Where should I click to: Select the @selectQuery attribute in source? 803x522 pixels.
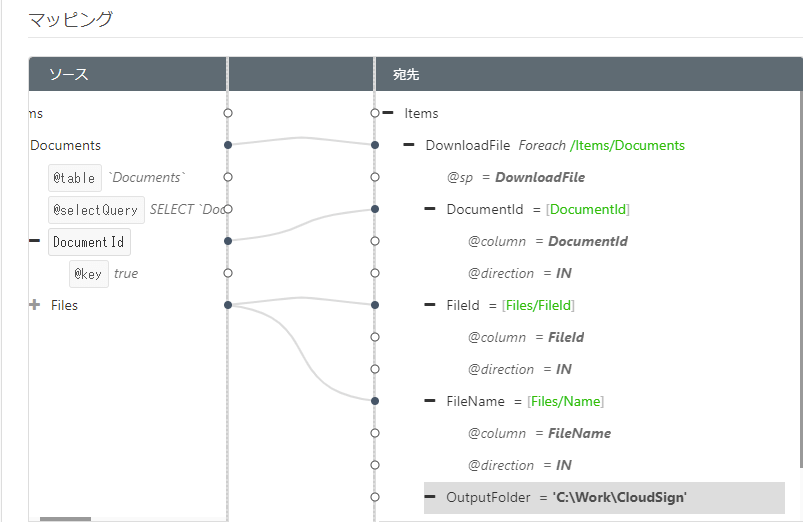coord(96,210)
